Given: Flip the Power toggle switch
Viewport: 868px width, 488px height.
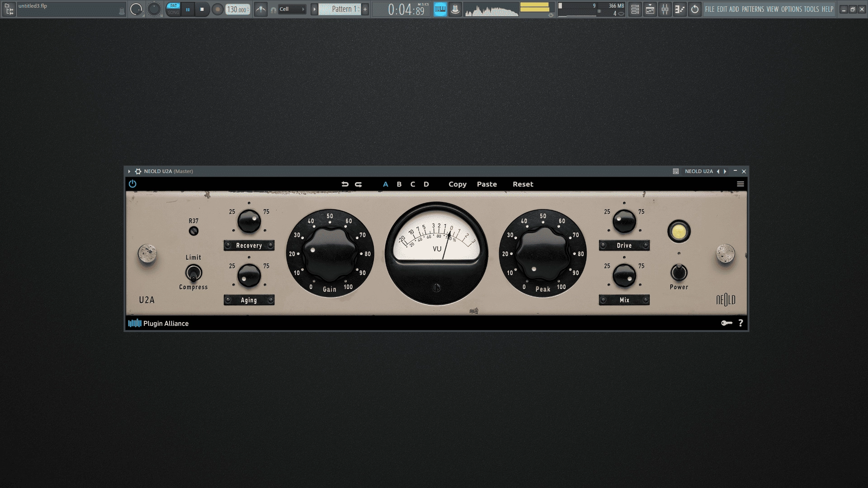Looking at the screenshot, I should 679,272.
